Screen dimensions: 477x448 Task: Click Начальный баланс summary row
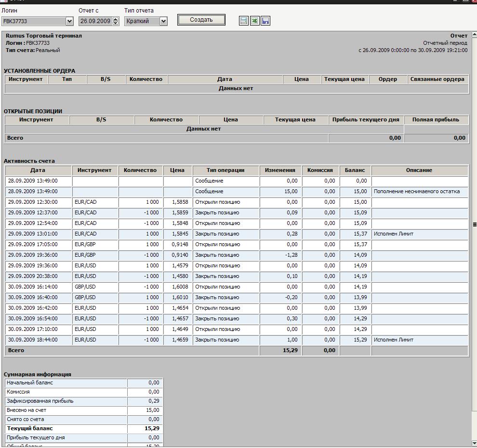coord(84,383)
